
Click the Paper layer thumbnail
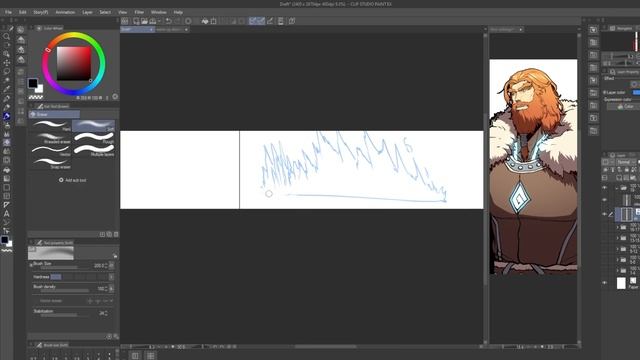[x=621, y=283]
